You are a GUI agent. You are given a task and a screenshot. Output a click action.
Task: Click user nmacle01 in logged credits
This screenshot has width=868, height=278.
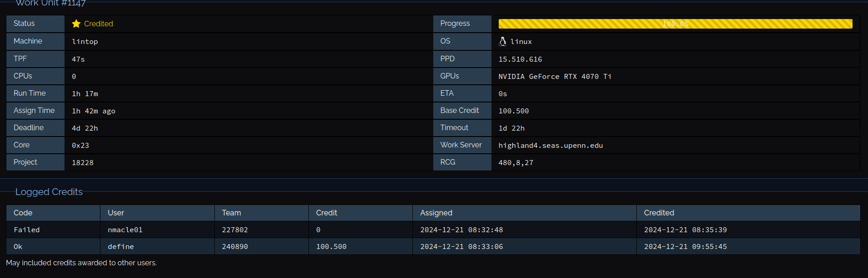(125, 230)
